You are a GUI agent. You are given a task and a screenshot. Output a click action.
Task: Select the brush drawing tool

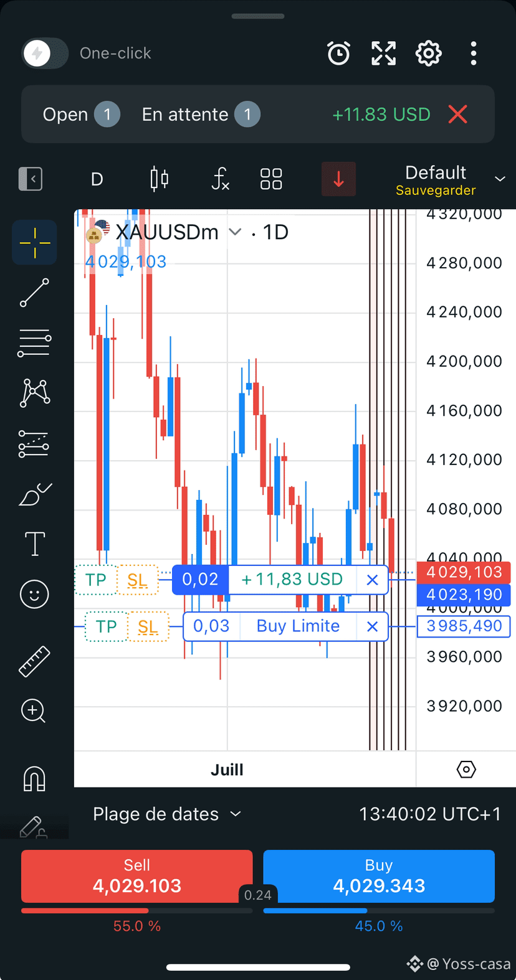point(35,494)
